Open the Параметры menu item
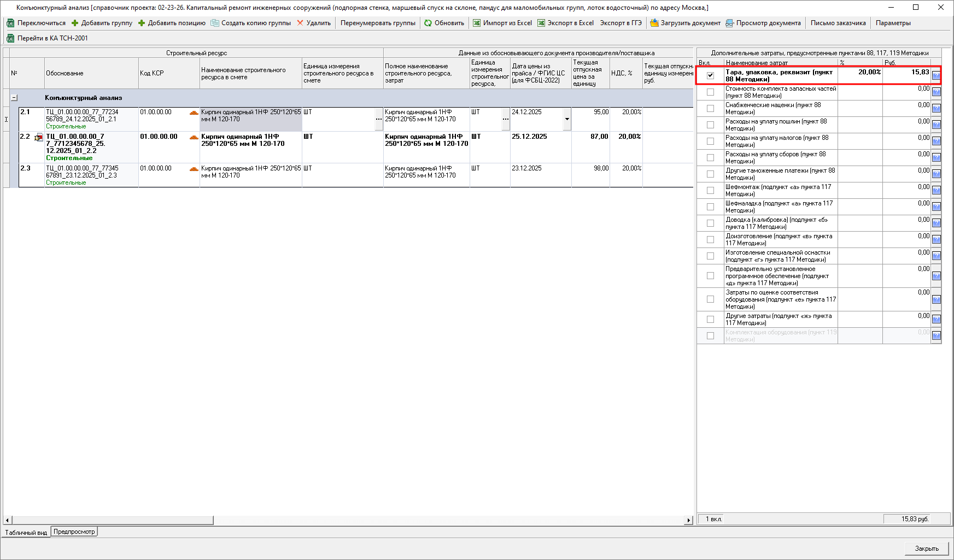Screen dimensions: 954x560 click(x=893, y=23)
